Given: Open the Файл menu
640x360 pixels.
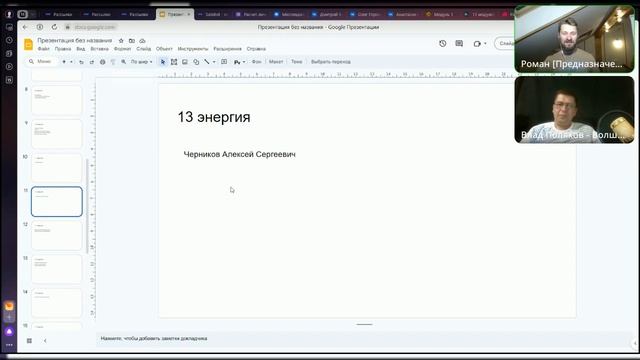Looking at the screenshot, I should [43, 49].
